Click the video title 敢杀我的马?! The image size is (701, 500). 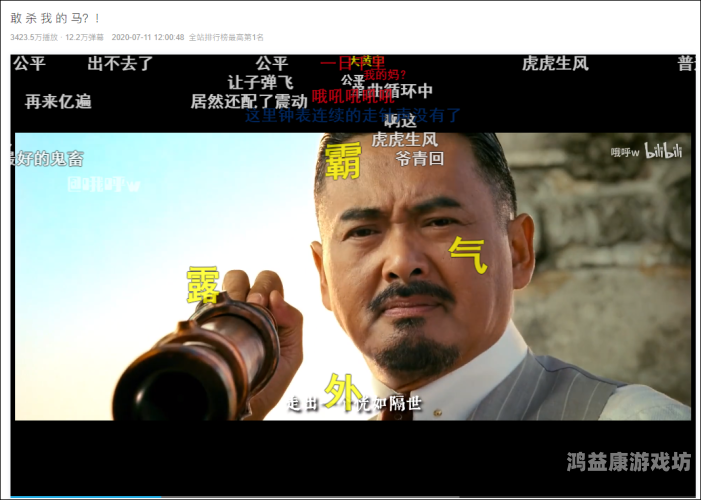coord(55,18)
